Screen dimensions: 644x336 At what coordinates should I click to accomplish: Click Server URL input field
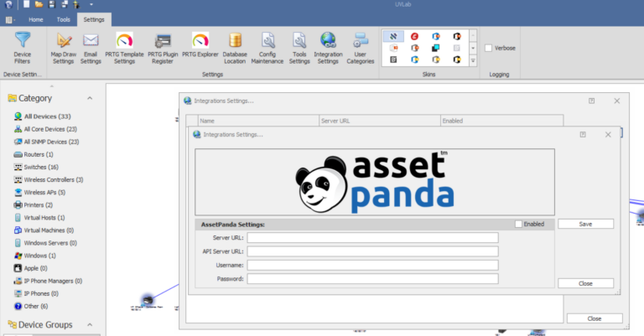coord(372,238)
